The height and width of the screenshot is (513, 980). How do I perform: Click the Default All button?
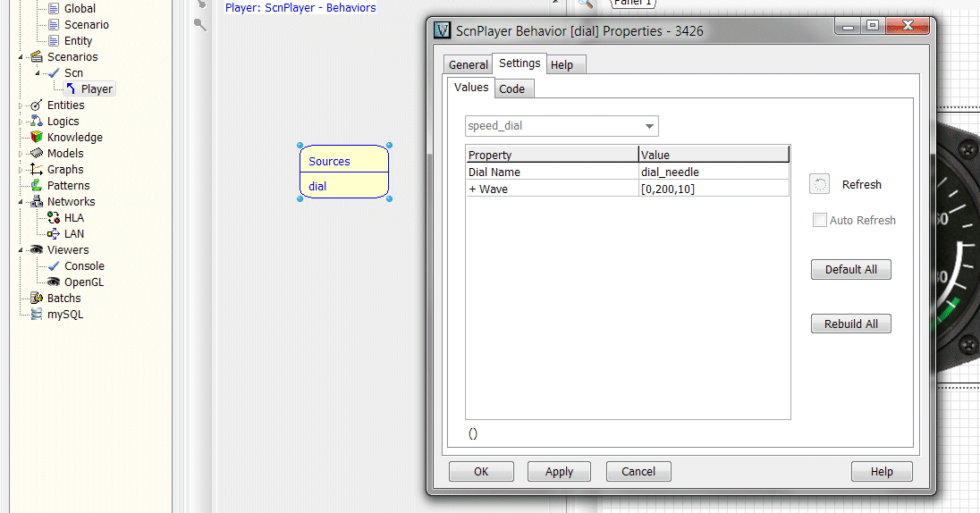[850, 269]
